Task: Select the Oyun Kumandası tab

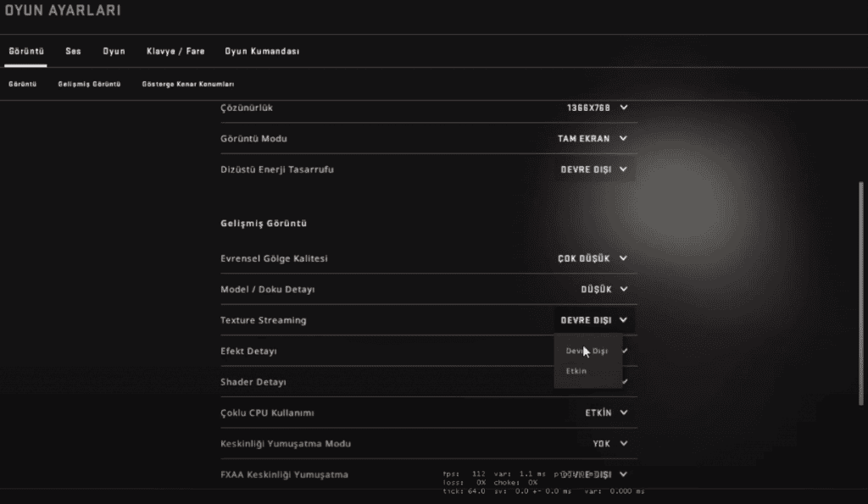Action: (x=261, y=51)
